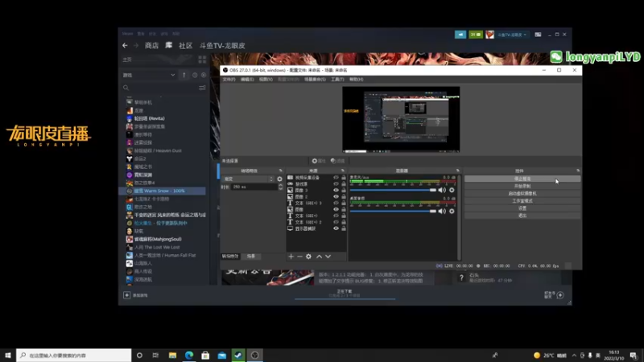
Task: Open OBS 文件(F) menu
Action: coord(229,79)
